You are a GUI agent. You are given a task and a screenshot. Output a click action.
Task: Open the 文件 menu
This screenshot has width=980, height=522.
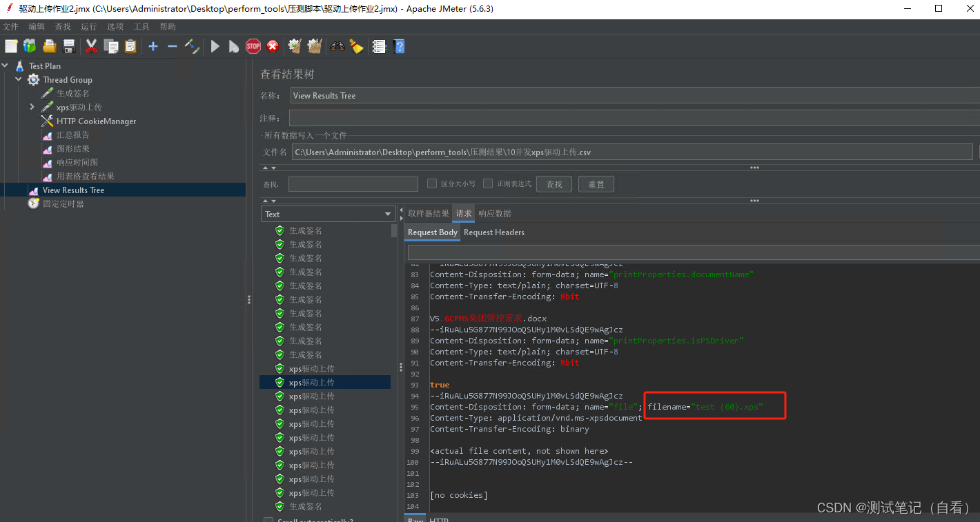[x=11, y=26]
